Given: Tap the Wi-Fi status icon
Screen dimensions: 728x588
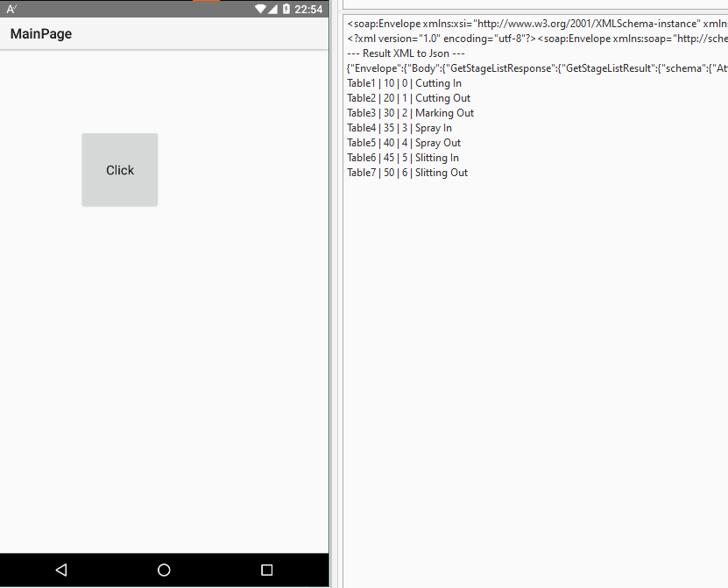Looking at the screenshot, I should coord(260,9).
